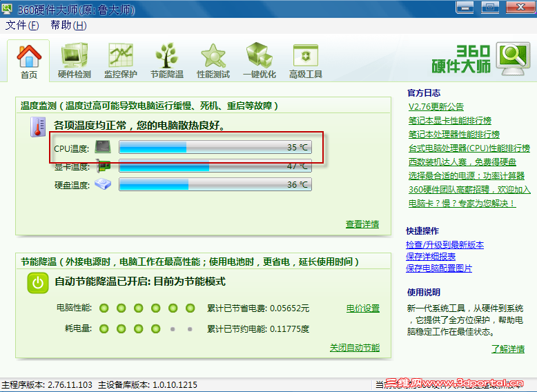This screenshot has width=537, height=392.
Task: Click the CPU chip icon
Action: [x=103, y=146]
